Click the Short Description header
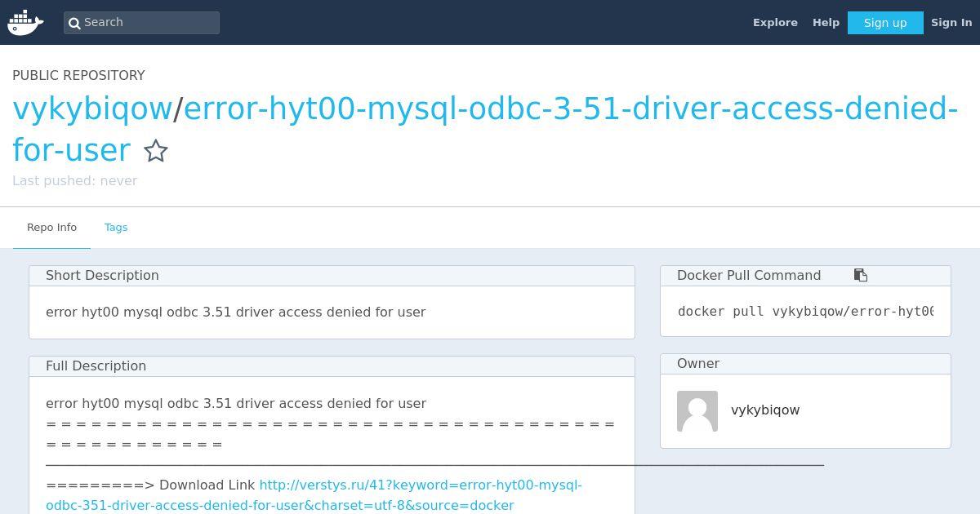Screen dimensions: 980x514 tap(332, 276)
